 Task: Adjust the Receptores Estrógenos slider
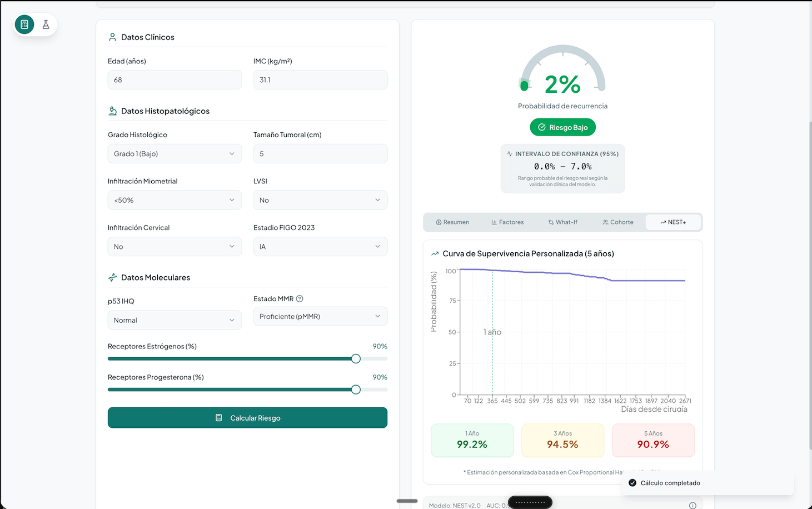tap(355, 358)
